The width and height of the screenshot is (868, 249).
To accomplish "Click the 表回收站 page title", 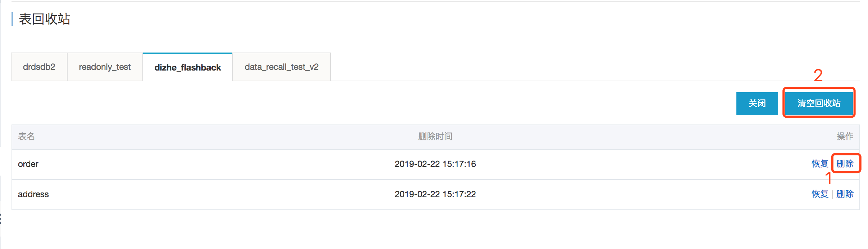I will (x=45, y=19).
